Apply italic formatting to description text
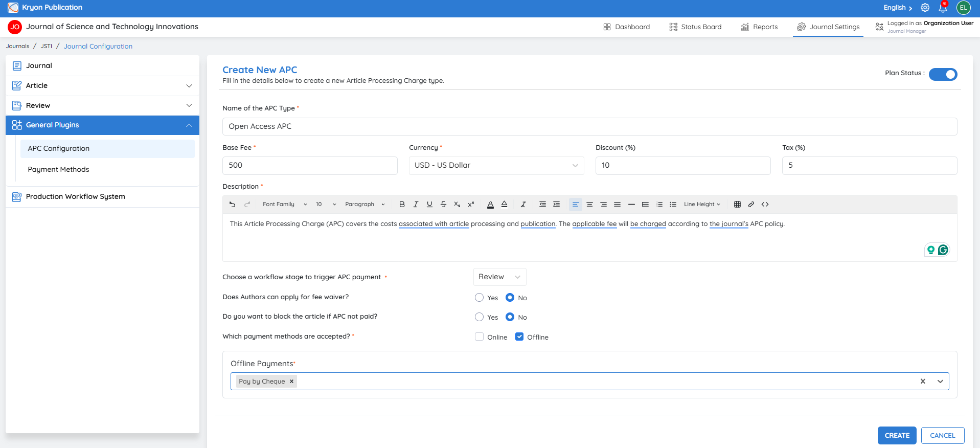This screenshot has width=980, height=448. [x=416, y=205]
